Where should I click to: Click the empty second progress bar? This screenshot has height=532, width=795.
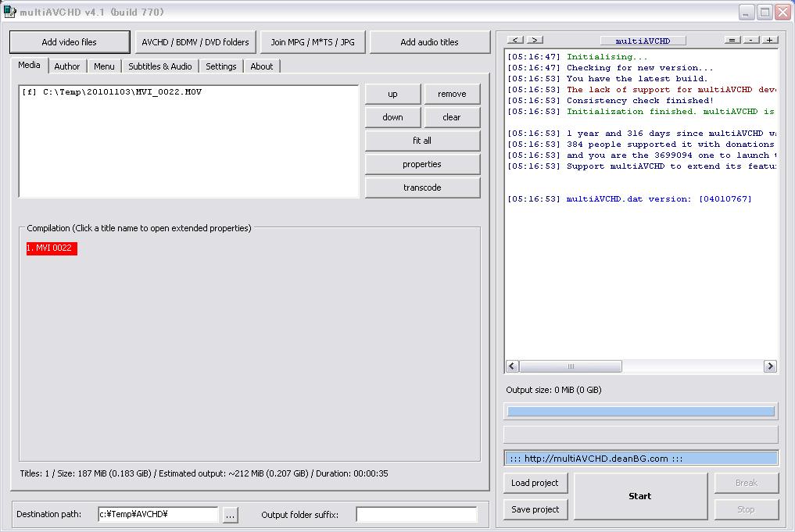click(x=641, y=434)
